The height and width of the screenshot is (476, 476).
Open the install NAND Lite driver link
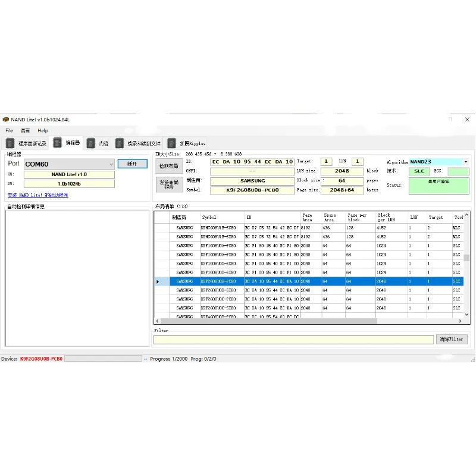point(38,195)
